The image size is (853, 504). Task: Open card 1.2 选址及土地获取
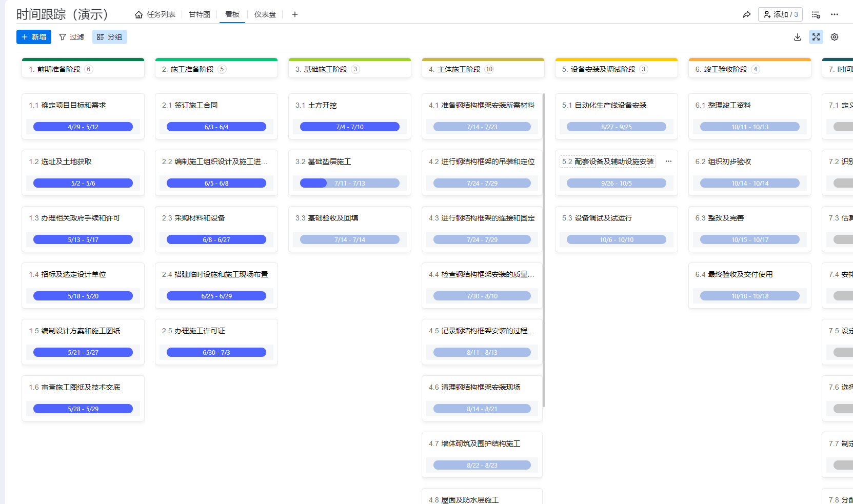pyautogui.click(x=83, y=173)
